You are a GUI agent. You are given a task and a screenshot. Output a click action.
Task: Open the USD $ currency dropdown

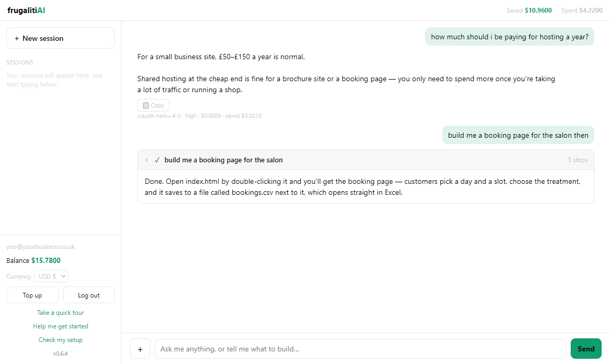[51, 276]
